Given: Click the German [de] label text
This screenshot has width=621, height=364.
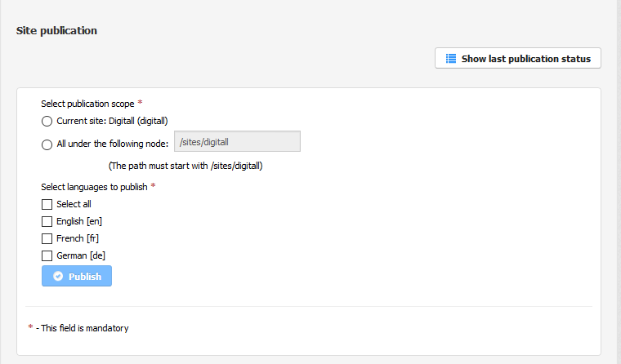Looking at the screenshot, I should pyautogui.click(x=81, y=255).
